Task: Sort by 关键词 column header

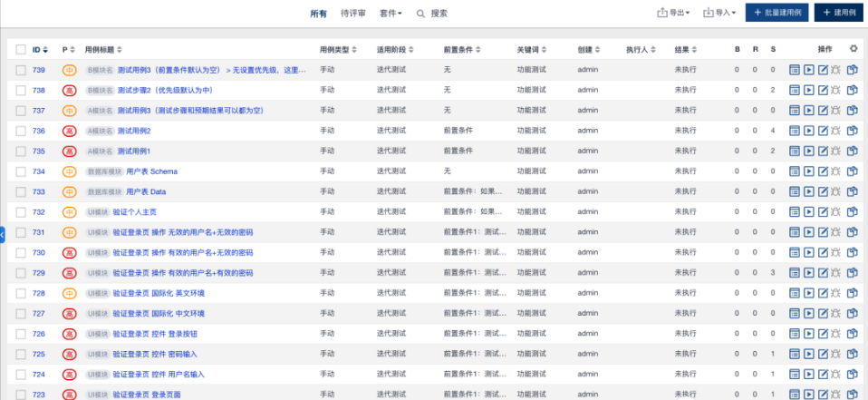Action: pyautogui.click(x=532, y=49)
